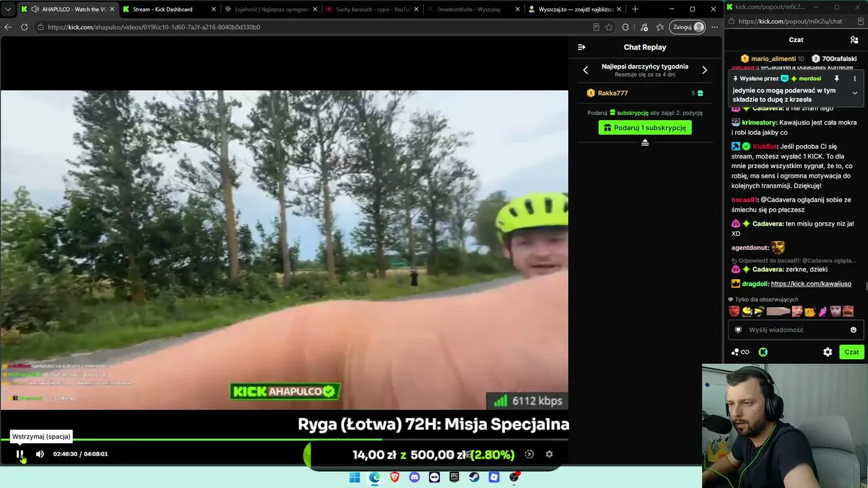The height and width of the screenshot is (488, 868).
Task: Open Brave browser from taskbar
Action: click(395, 477)
